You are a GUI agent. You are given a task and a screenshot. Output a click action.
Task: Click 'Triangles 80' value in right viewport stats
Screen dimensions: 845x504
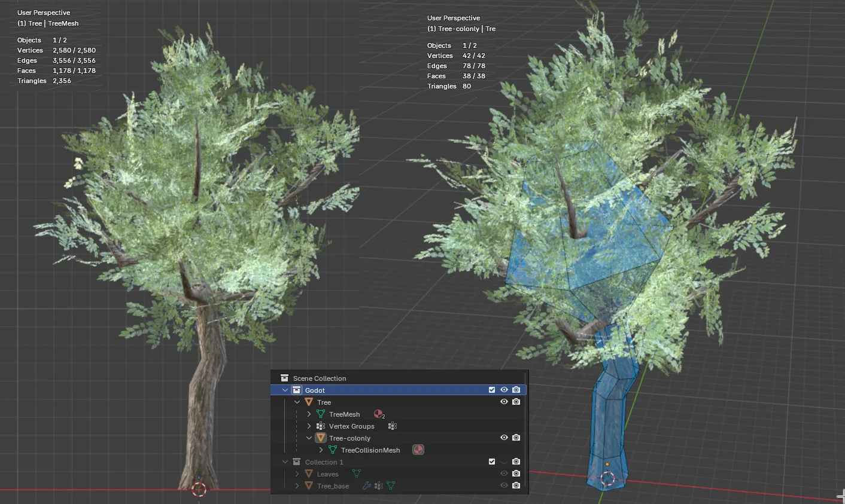[467, 86]
